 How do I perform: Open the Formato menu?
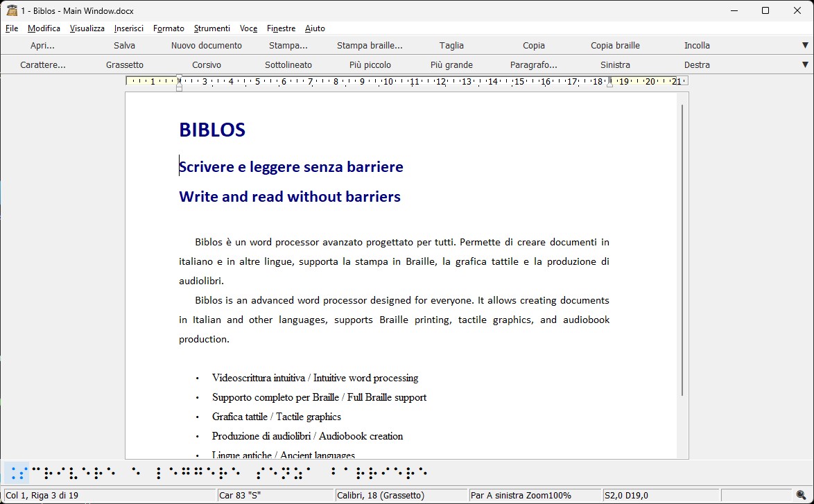[168, 28]
